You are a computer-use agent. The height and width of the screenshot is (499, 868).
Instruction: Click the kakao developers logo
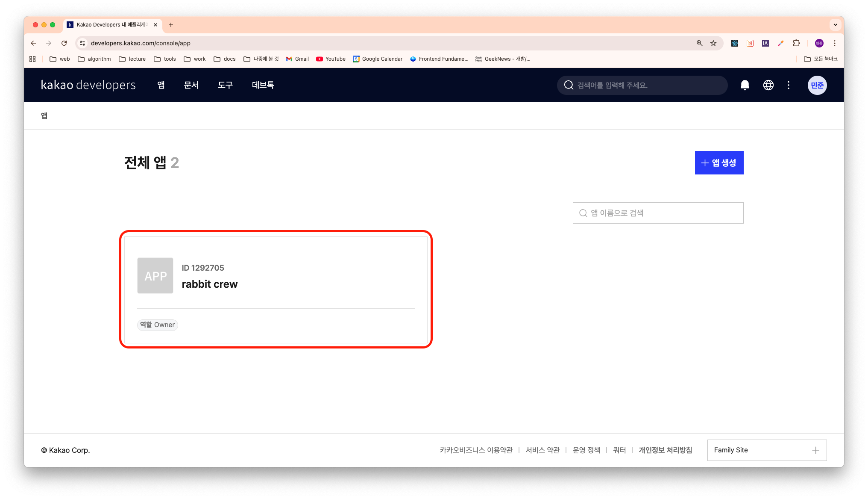coord(88,85)
